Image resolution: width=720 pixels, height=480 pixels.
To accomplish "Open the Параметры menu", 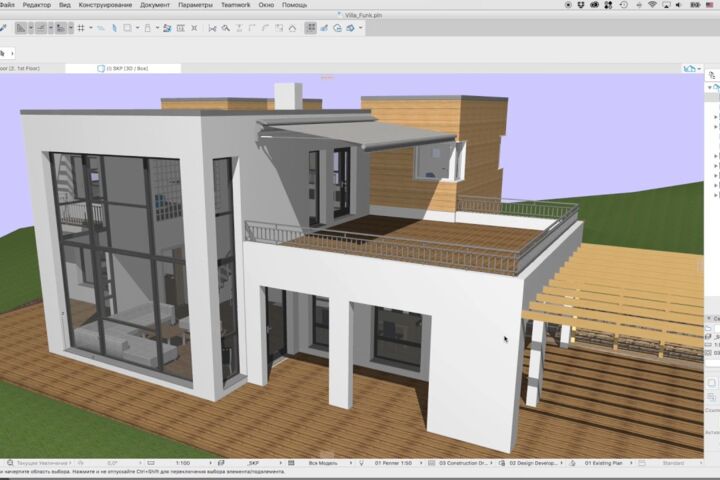I will click(195, 5).
